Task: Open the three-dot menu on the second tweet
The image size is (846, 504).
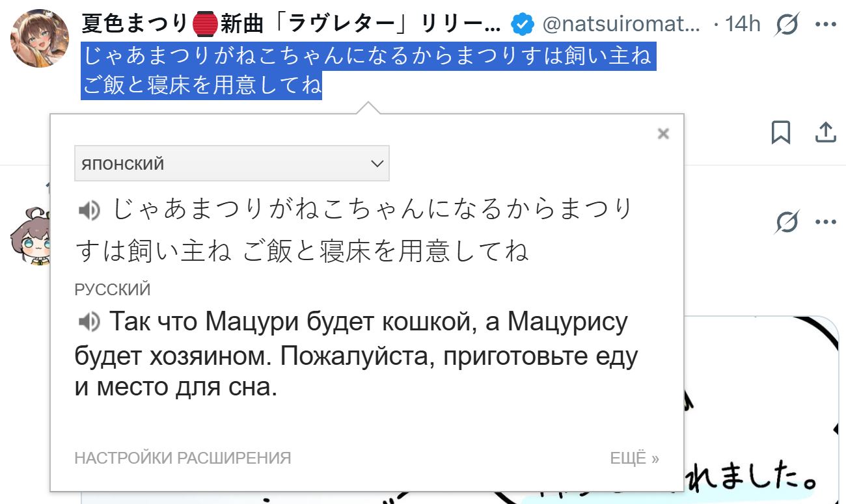Action: (x=825, y=222)
